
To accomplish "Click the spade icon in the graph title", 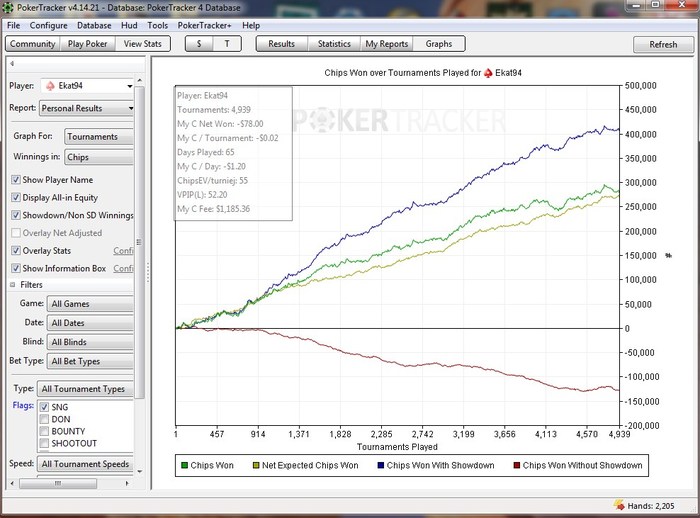I will pos(488,73).
